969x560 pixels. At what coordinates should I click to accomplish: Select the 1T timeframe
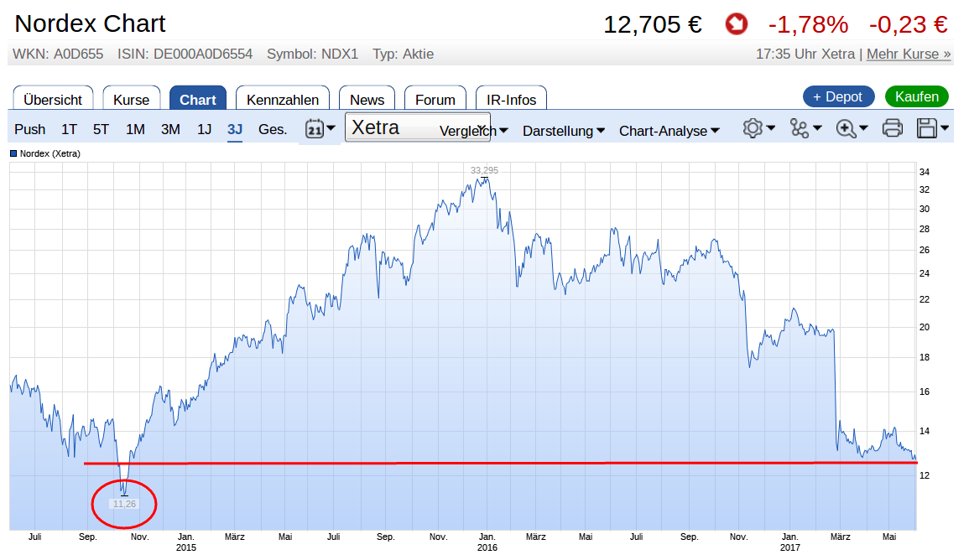69,130
